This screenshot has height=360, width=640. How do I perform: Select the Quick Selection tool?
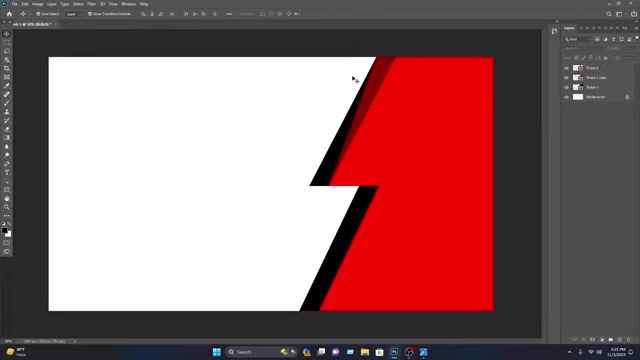(7, 60)
